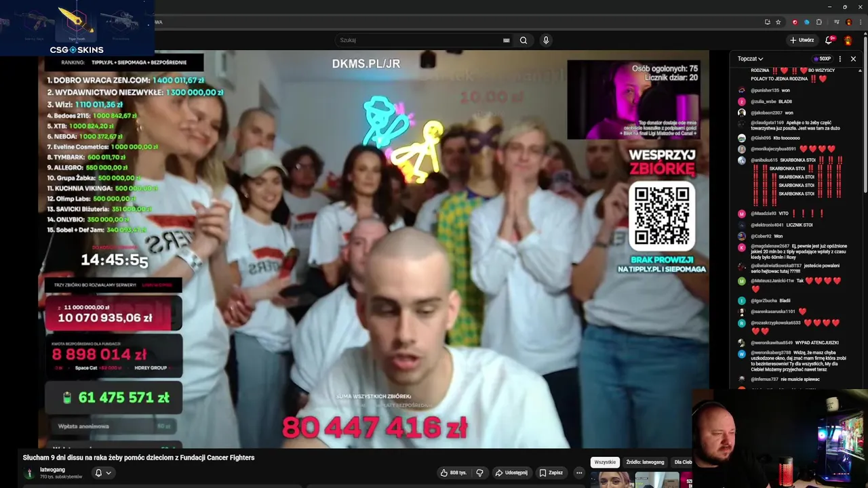The width and height of the screenshot is (868, 488).
Task: Close the live chat panel
Action: pyautogui.click(x=853, y=59)
